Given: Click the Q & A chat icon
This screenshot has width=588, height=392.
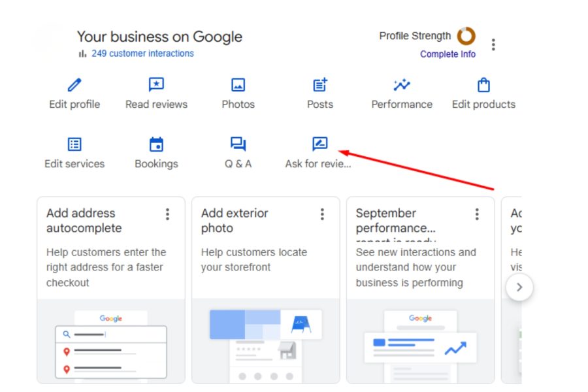Looking at the screenshot, I should click(238, 144).
